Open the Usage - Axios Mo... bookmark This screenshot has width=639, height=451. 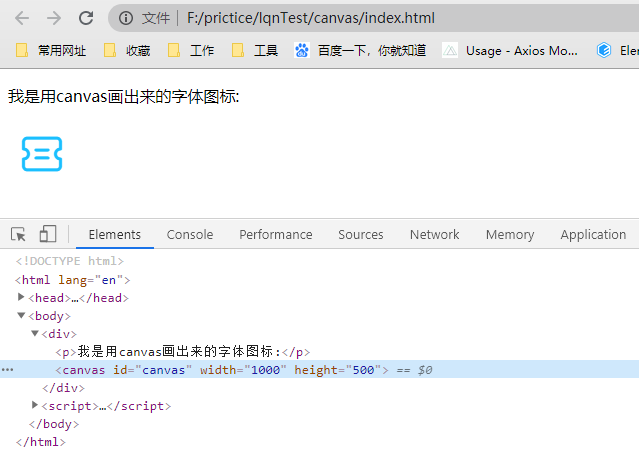[x=510, y=51]
